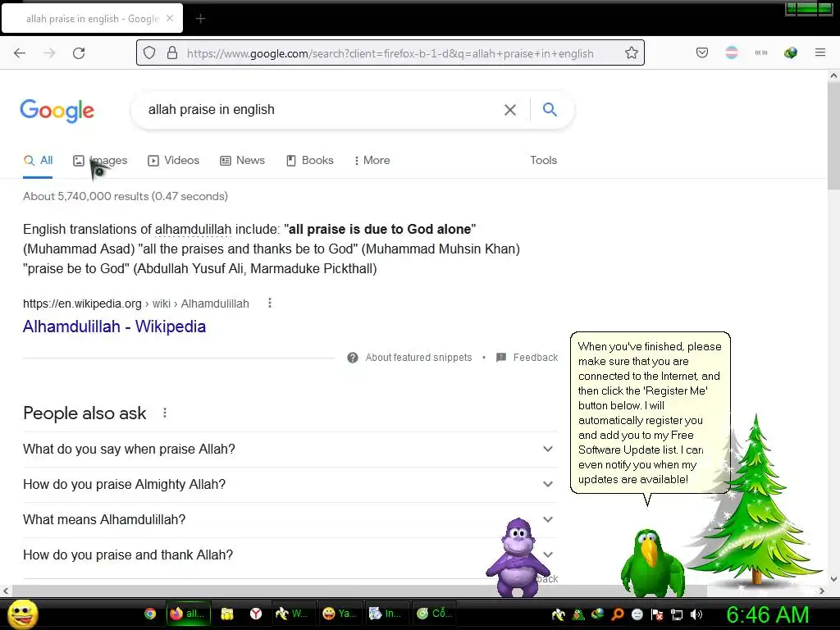The height and width of the screenshot is (630, 840).
Task: Expand 'What do you say when praise Allah?'
Action: coord(290,449)
